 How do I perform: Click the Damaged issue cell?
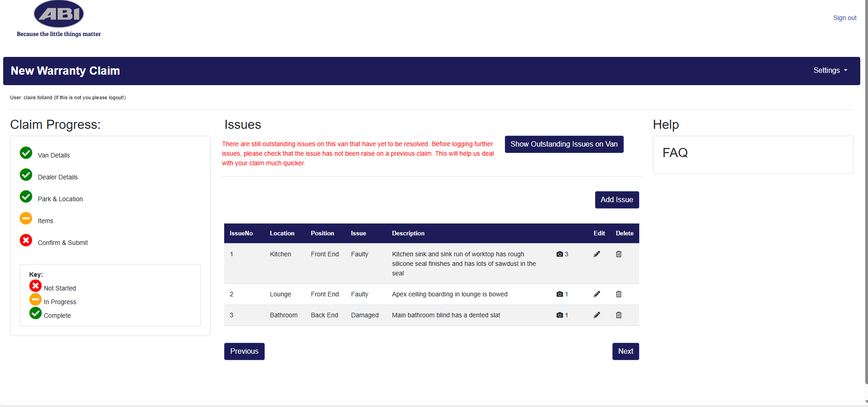(x=365, y=315)
